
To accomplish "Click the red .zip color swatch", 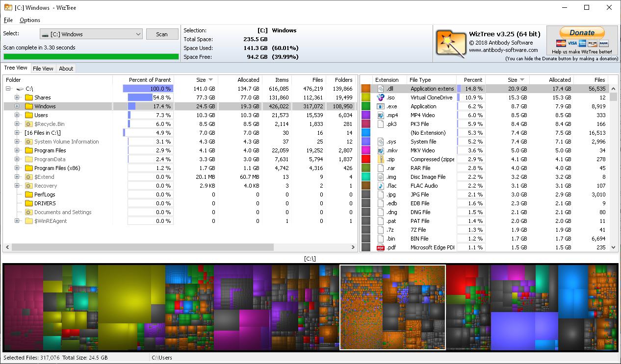I will pos(366,159).
